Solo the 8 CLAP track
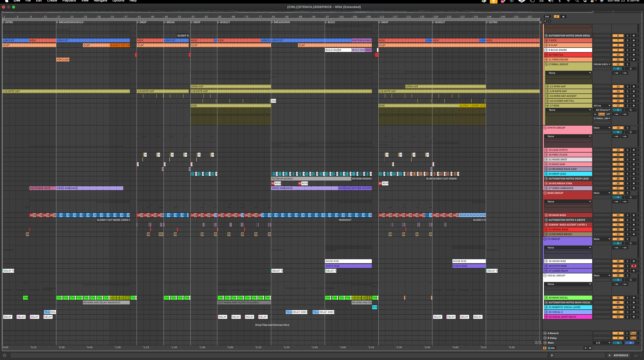This screenshot has height=360, width=644. (x=627, y=45)
